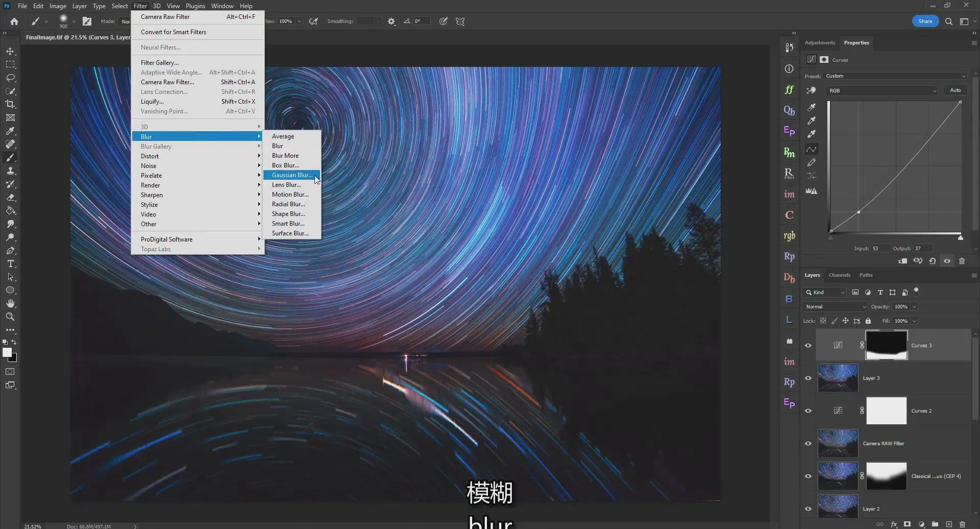Open the Preset Custom dropdown
The image size is (980, 529).
(895, 76)
